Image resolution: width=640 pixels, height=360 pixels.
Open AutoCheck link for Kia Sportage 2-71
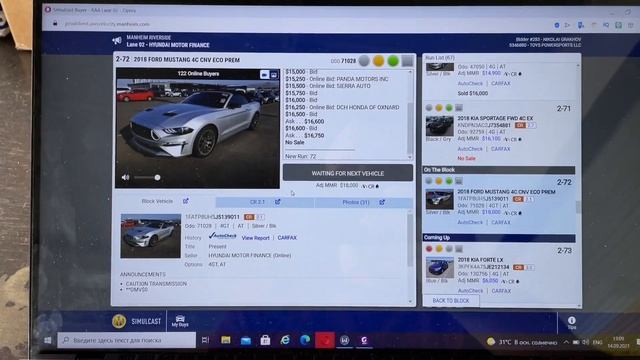click(x=470, y=149)
